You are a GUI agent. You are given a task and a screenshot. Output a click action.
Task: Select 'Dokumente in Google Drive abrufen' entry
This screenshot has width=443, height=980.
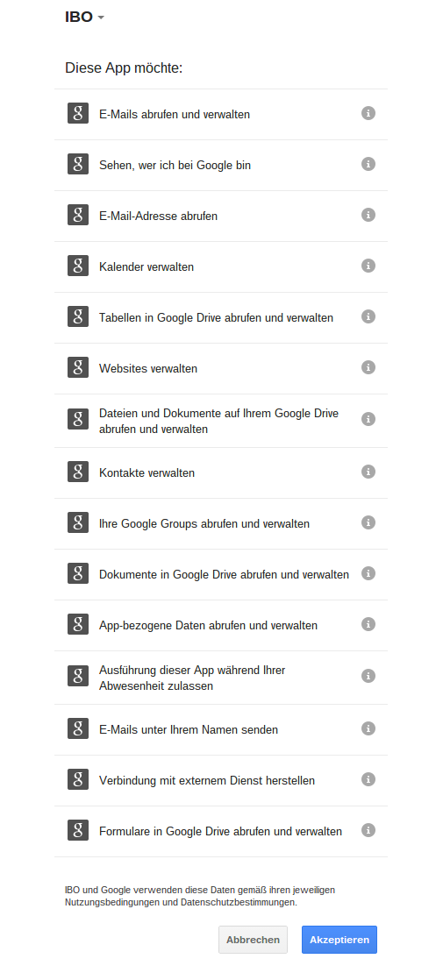point(221,574)
